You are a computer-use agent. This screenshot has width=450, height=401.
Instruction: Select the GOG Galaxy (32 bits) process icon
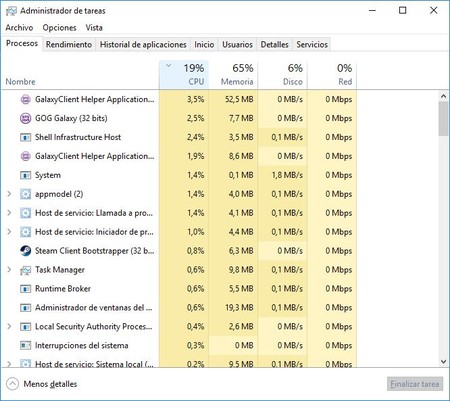25,118
